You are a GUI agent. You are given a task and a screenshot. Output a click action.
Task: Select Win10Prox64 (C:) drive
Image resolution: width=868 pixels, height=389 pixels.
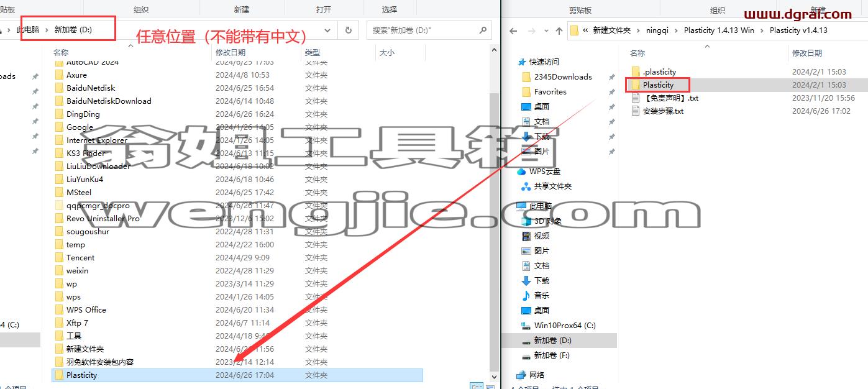tap(558, 325)
